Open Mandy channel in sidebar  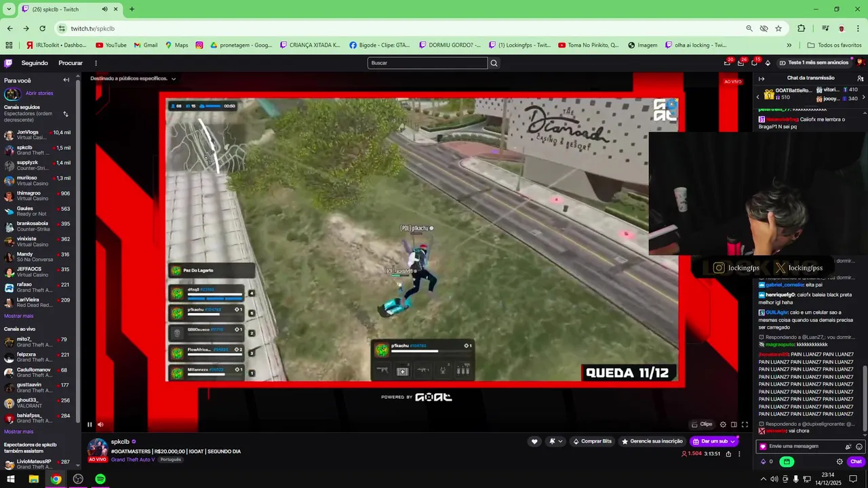37,256
